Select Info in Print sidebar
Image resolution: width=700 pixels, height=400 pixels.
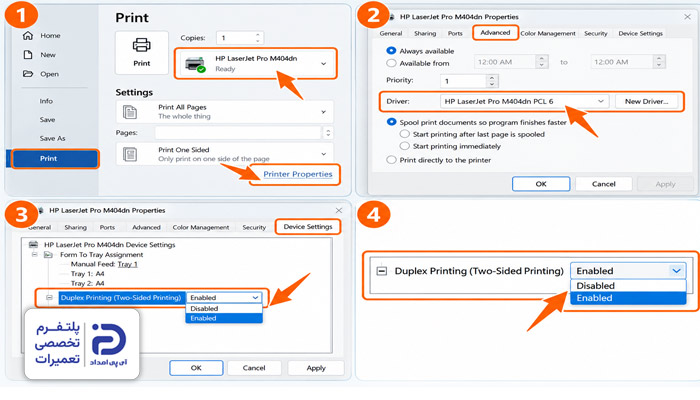pyautogui.click(x=46, y=101)
